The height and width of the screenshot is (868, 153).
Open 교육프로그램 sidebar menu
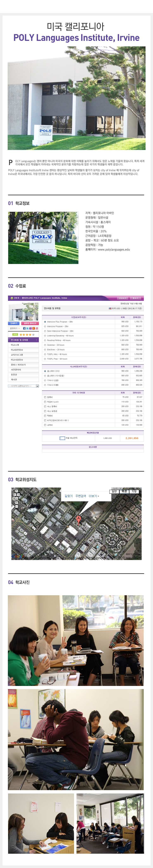[x=24, y=355]
